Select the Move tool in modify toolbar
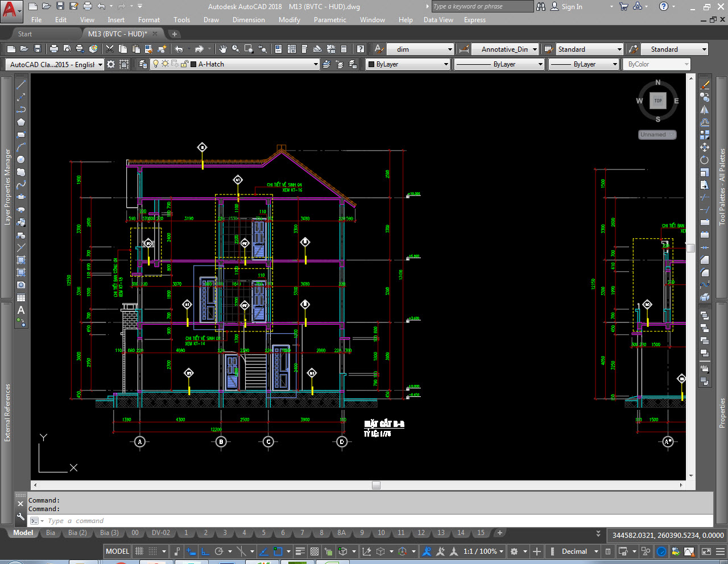 [705, 147]
